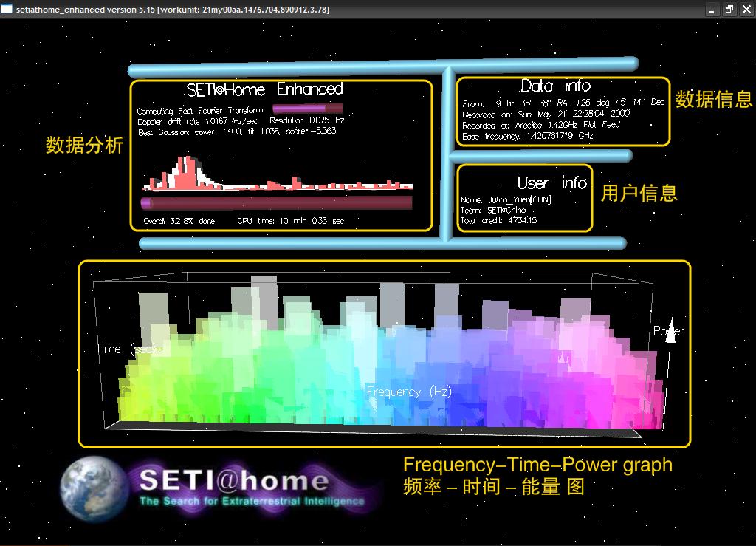Click 'Recorded on: Sun May 21' line
The height and width of the screenshot is (546, 756).
pos(546,114)
